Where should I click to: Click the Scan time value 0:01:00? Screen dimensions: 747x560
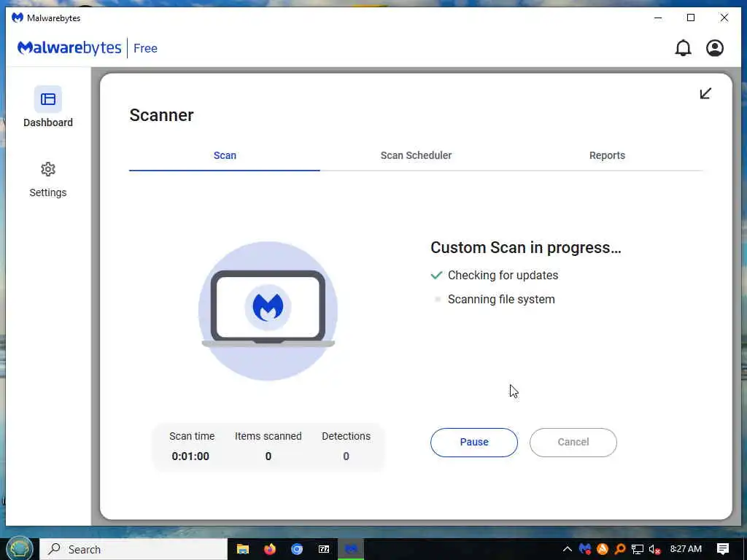click(x=190, y=456)
